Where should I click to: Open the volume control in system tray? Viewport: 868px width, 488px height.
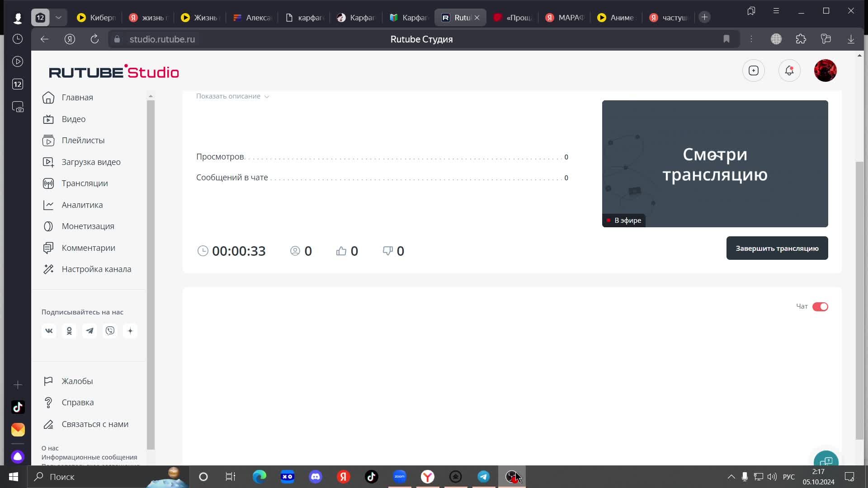click(772, 477)
